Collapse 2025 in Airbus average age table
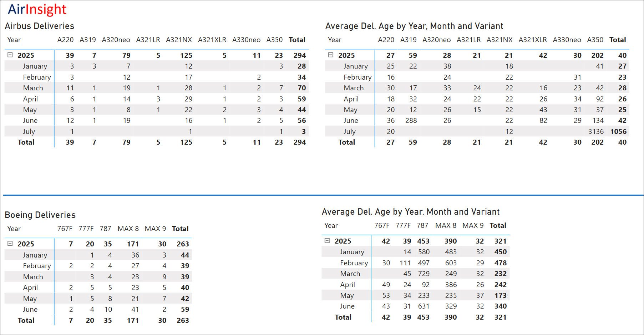644x335 pixels. tap(331, 55)
